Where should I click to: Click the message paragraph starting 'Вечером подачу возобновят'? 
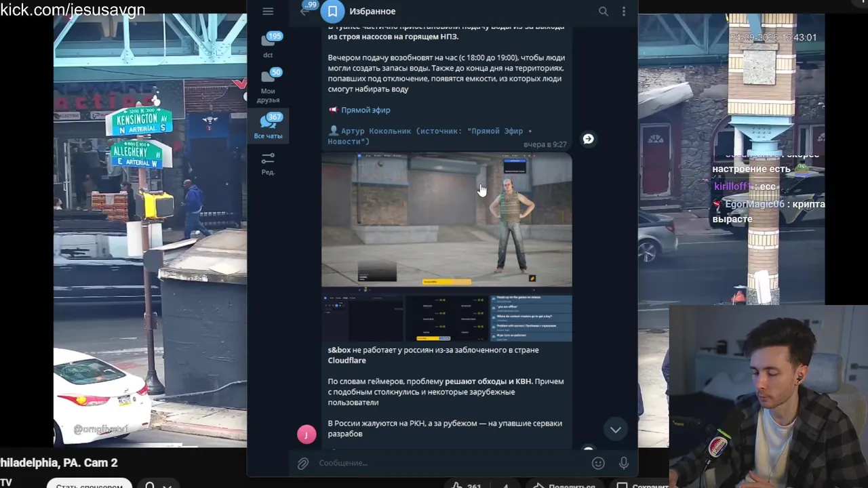click(446, 73)
